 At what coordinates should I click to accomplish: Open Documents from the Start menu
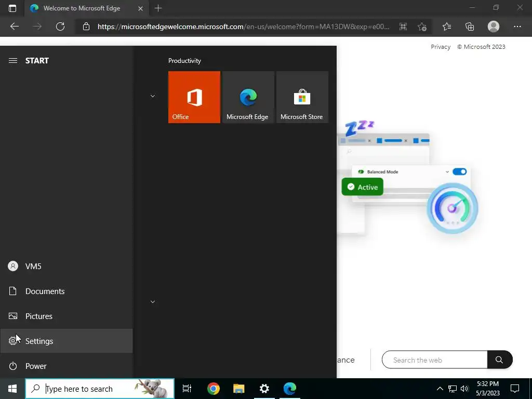coord(66,291)
